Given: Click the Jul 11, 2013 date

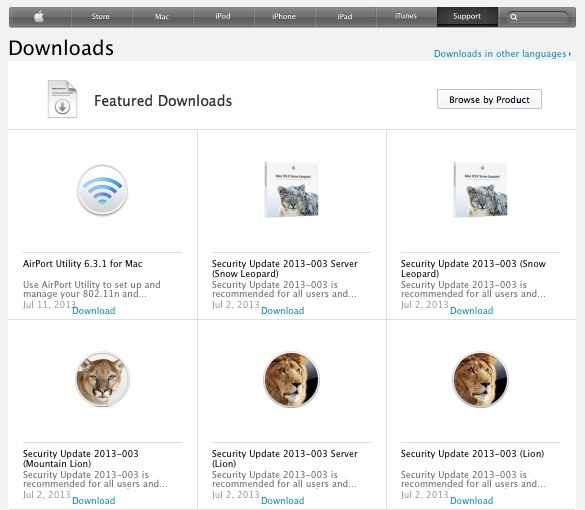Looking at the screenshot, I should click(x=49, y=305).
